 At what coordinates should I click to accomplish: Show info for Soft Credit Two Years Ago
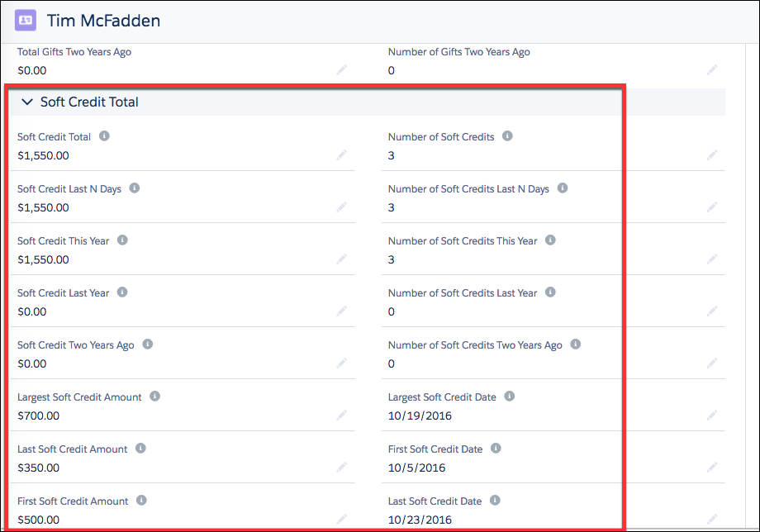pyautogui.click(x=147, y=344)
